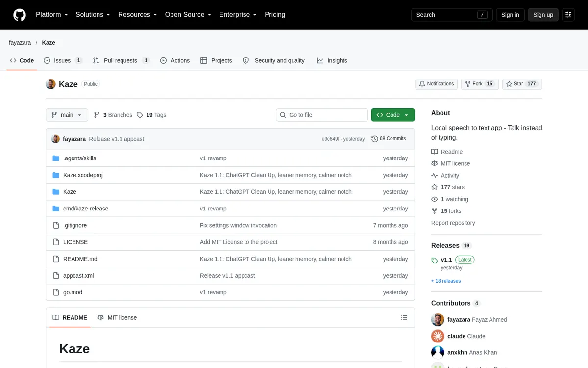588x368 pixels.
Task: Click Report repository link
Action: [x=453, y=223]
